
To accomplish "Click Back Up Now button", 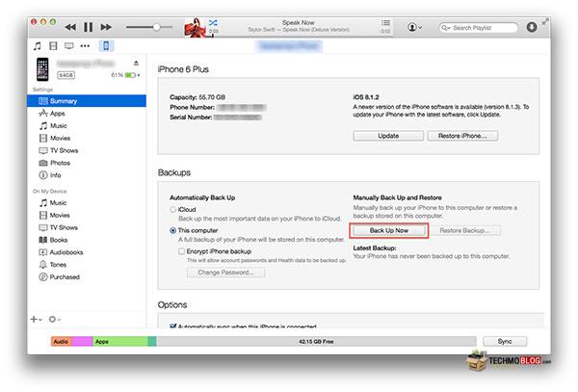I will pyautogui.click(x=389, y=230).
